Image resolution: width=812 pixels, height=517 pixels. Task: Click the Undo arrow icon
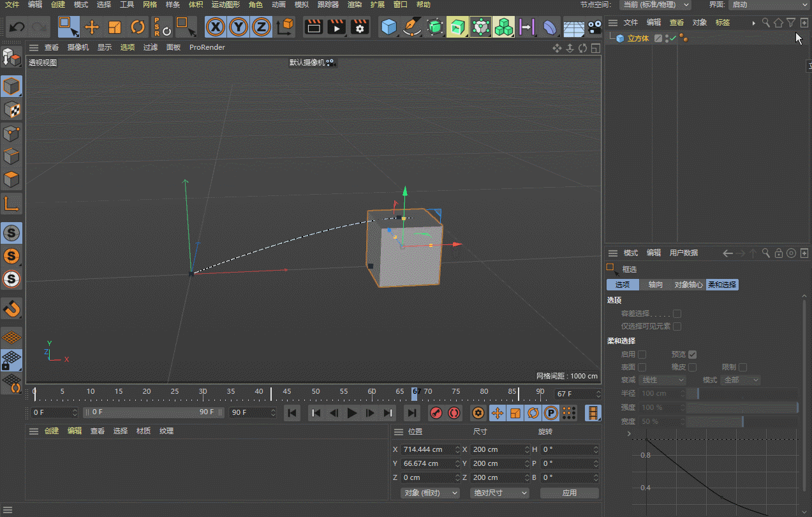pyautogui.click(x=17, y=27)
